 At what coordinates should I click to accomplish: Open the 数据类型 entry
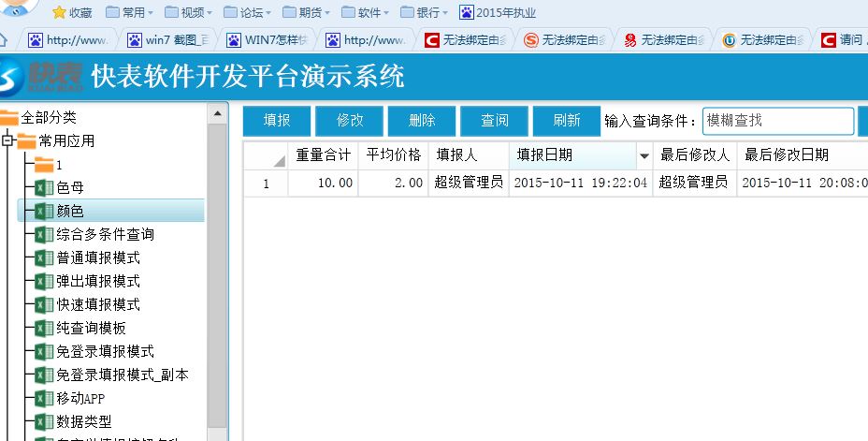pos(84,422)
